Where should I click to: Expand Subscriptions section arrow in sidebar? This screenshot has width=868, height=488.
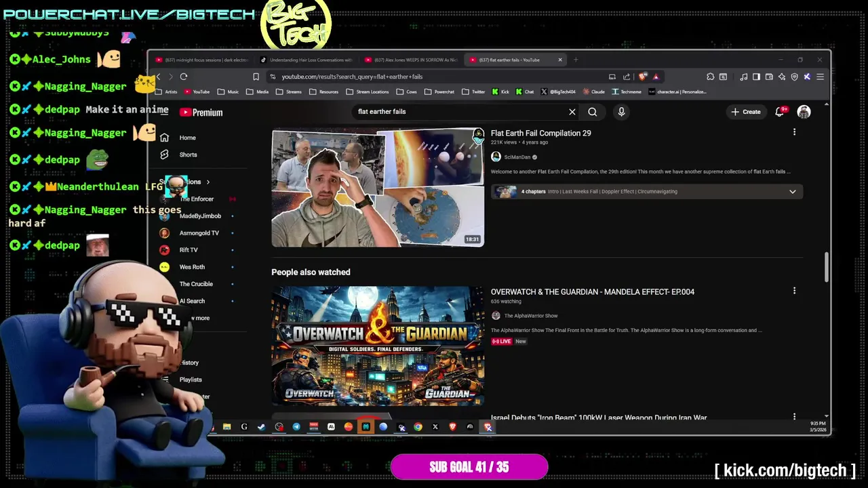208,182
